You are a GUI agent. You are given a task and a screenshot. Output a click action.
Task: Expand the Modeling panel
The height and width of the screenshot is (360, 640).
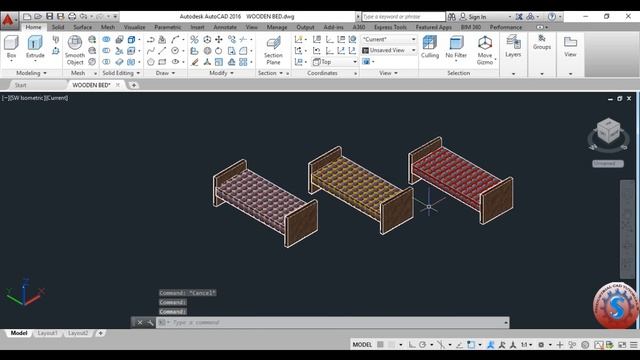(31, 73)
